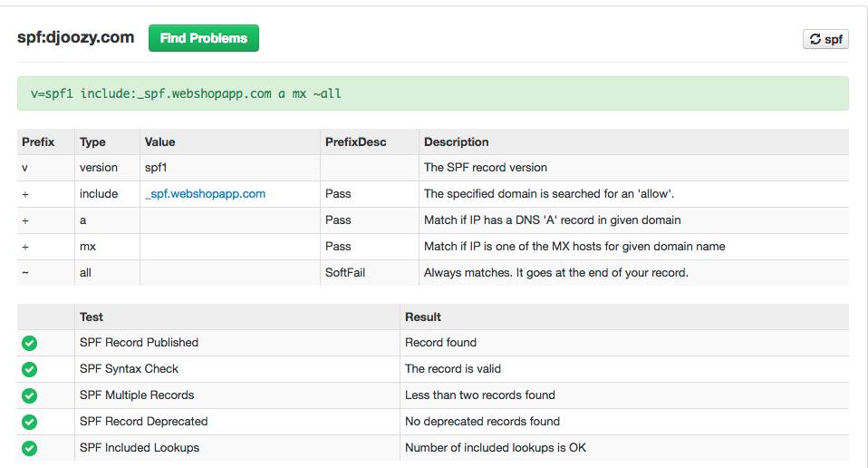Click the spf refresh button

(825, 39)
